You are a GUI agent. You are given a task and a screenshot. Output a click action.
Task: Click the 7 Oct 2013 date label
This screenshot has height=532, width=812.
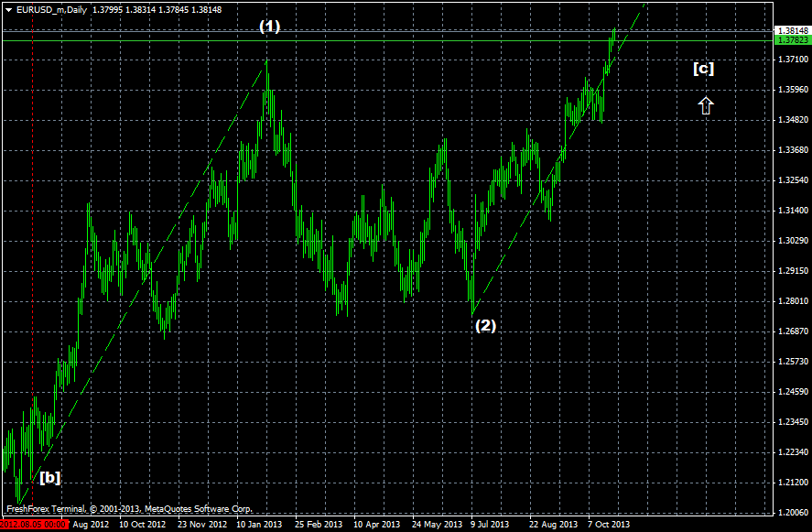608,525
